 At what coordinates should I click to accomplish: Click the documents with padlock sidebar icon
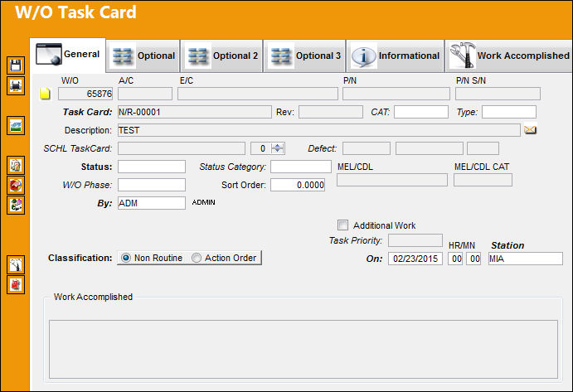16,166
